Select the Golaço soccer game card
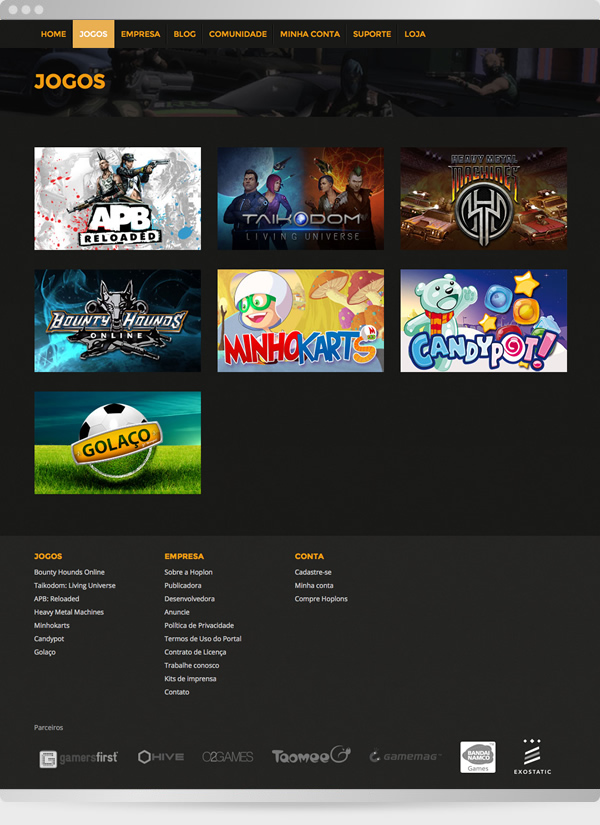600x825 pixels. point(117,442)
